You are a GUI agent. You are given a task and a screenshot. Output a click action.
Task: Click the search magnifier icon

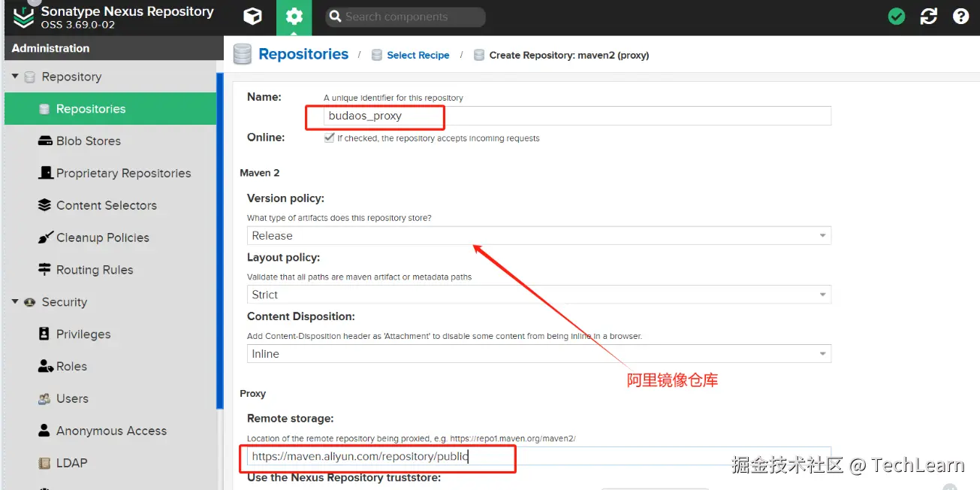tap(336, 17)
